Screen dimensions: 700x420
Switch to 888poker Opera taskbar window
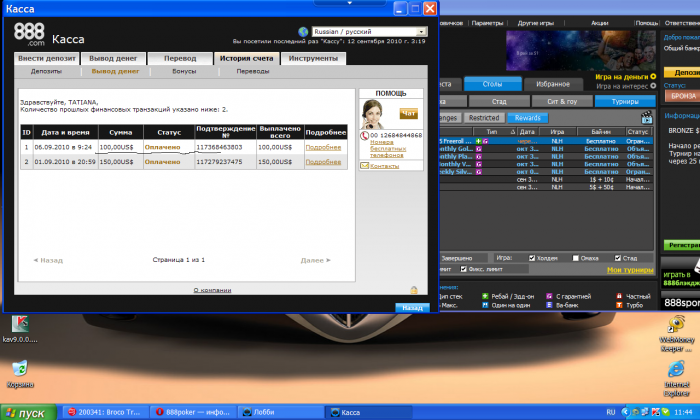click(x=192, y=412)
